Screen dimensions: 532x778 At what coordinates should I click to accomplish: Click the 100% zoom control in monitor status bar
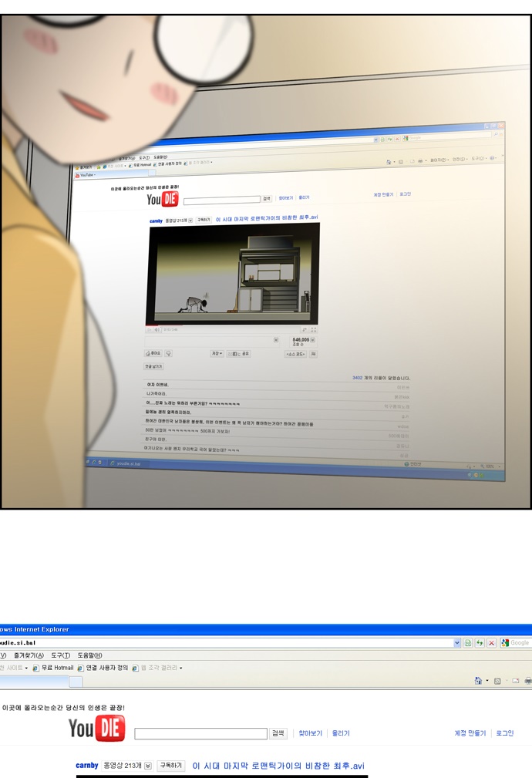pos(490,467)
